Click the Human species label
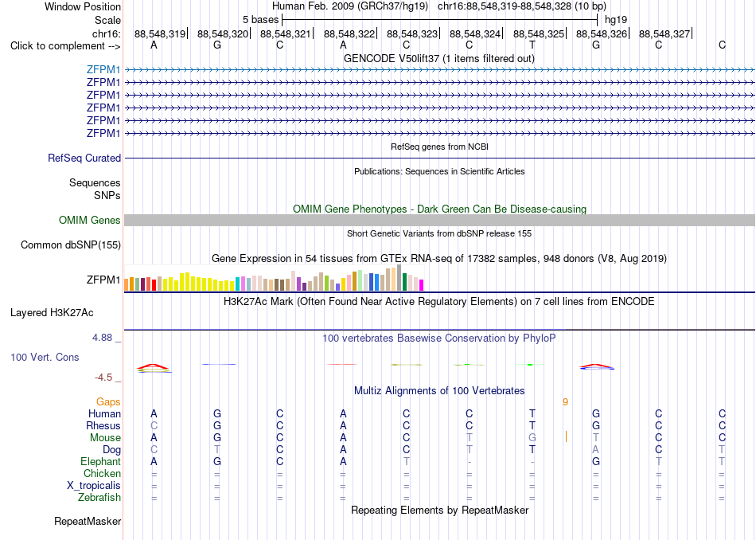 tap(104, 413)
